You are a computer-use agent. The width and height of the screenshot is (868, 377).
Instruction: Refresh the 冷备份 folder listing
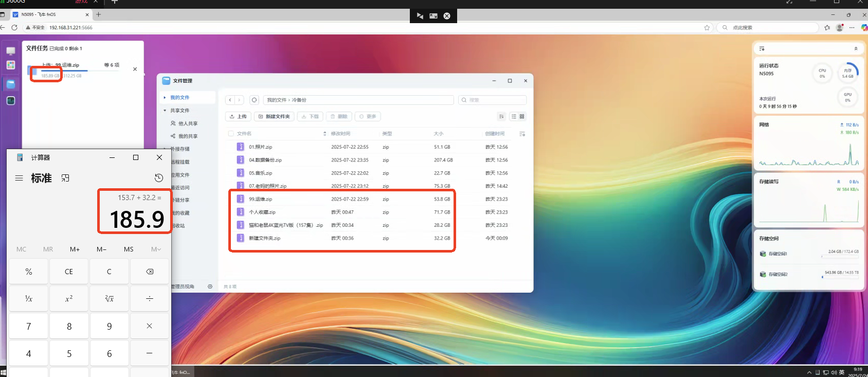pyautogui.click(x=254, y=100)
